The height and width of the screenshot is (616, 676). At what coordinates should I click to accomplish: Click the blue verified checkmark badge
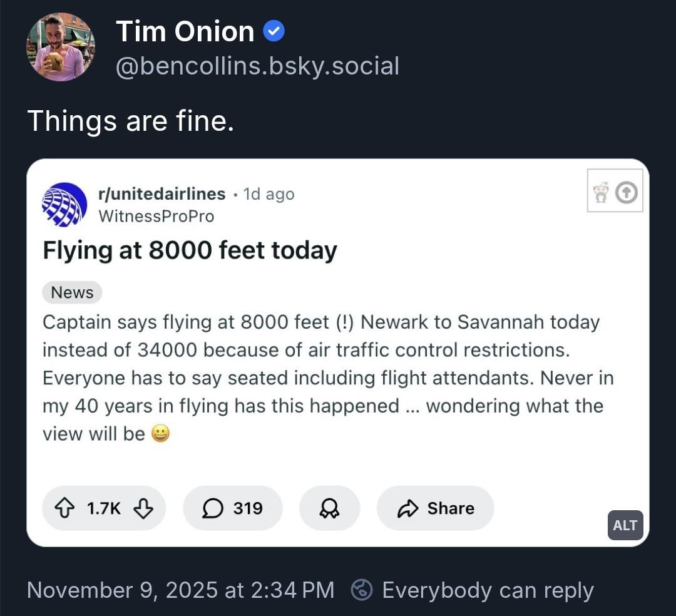(274, 31)
